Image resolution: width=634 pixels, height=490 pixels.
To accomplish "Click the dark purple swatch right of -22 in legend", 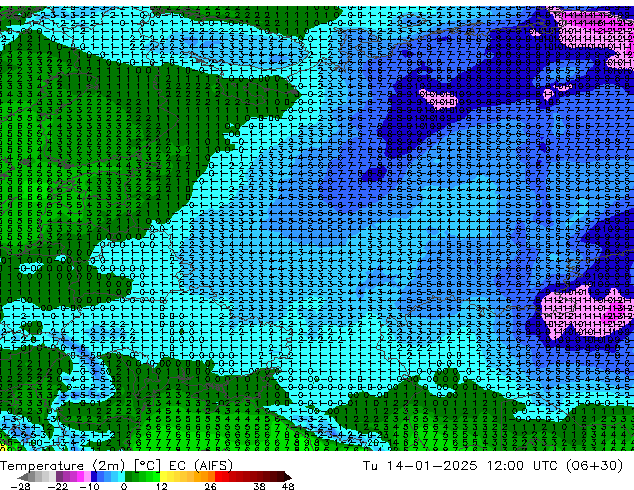I will tap(59, 476).
